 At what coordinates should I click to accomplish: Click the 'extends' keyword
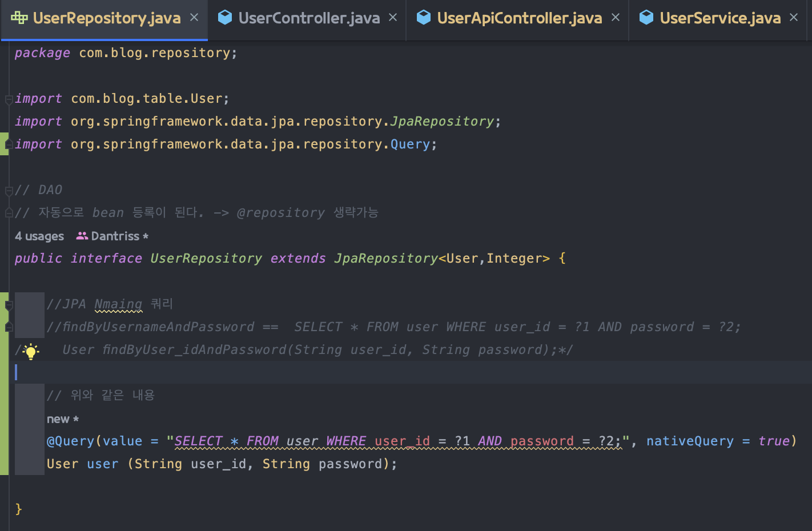[x=298, y=259]
